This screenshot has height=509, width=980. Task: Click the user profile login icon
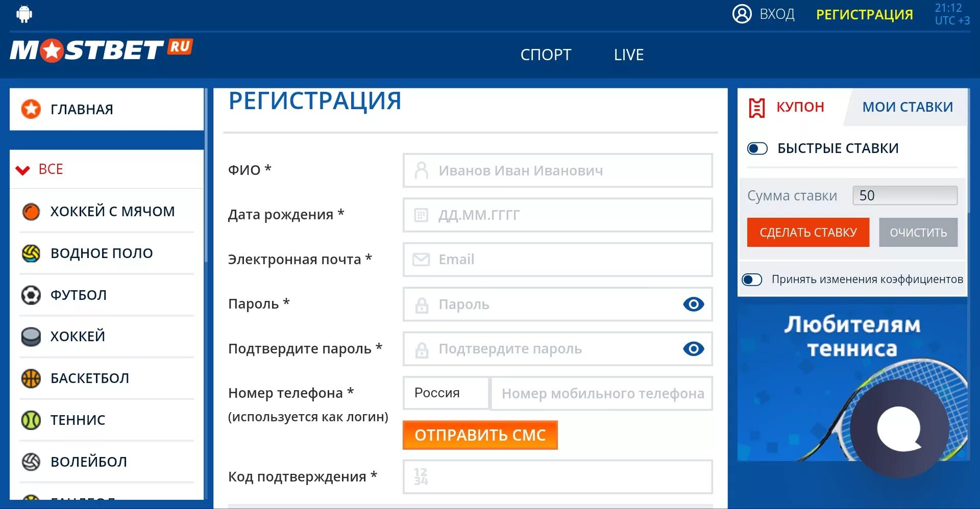(742, 14)
